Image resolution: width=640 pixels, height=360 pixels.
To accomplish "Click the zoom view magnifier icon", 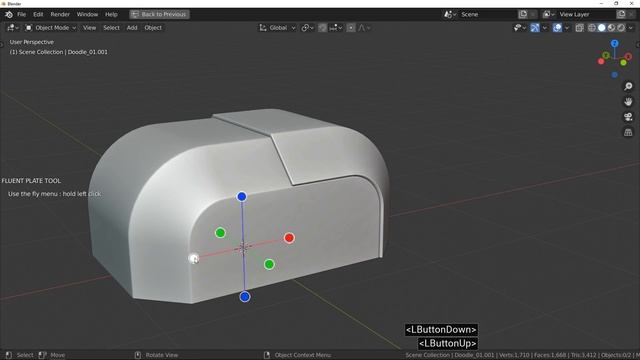I will click(x=628, y=87).
